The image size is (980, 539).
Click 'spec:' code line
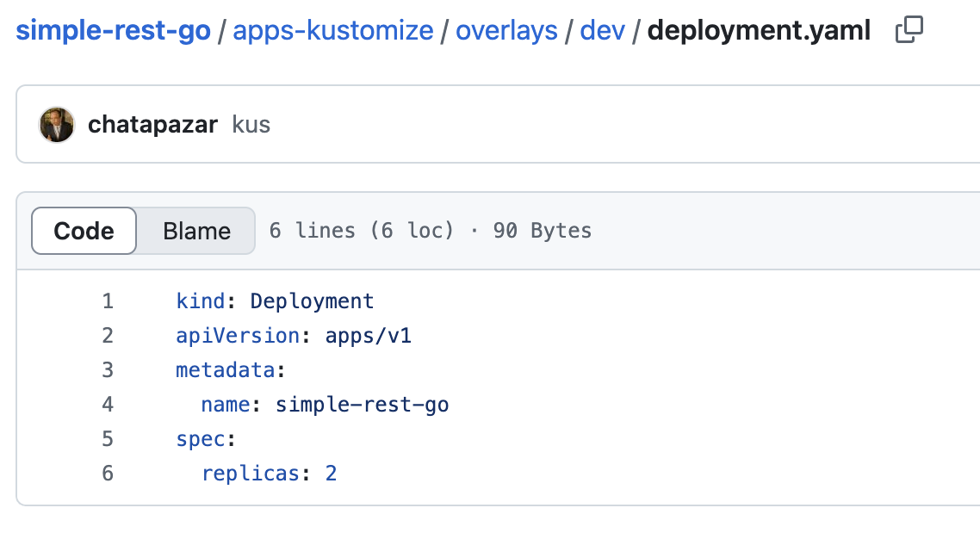206,438
